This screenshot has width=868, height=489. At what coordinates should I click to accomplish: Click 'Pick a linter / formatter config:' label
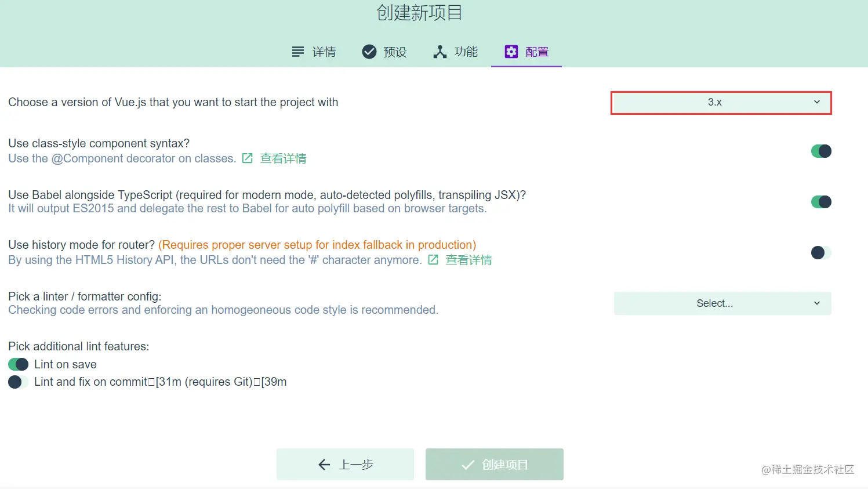tap(85, 296)
